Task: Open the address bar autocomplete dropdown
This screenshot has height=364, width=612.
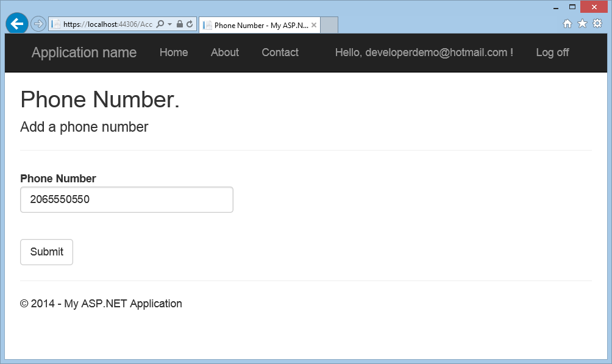Action: tap(168, 23)
